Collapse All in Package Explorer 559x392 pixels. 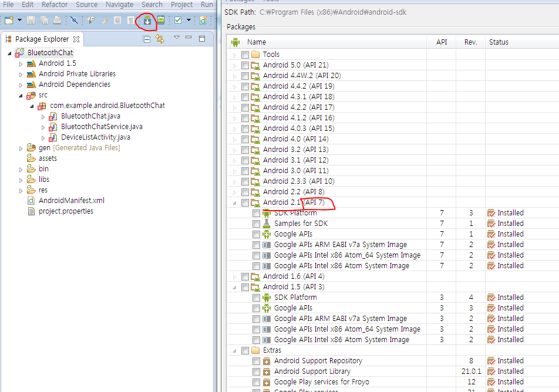147,39
